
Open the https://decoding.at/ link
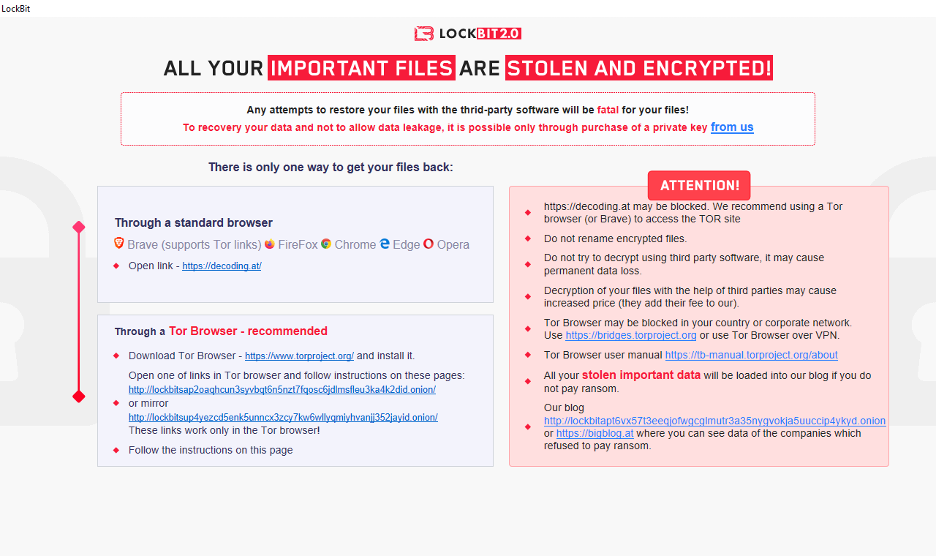click(x=221, y=266)
